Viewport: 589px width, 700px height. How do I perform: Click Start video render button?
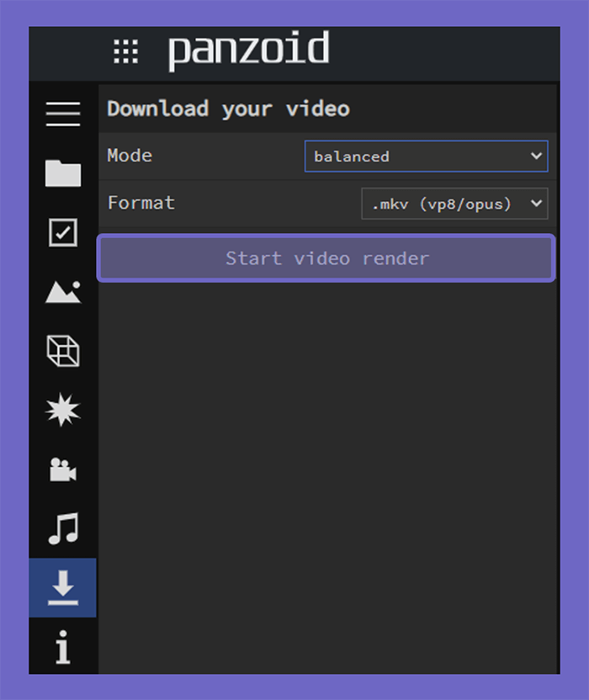click(x=326, y=258)
